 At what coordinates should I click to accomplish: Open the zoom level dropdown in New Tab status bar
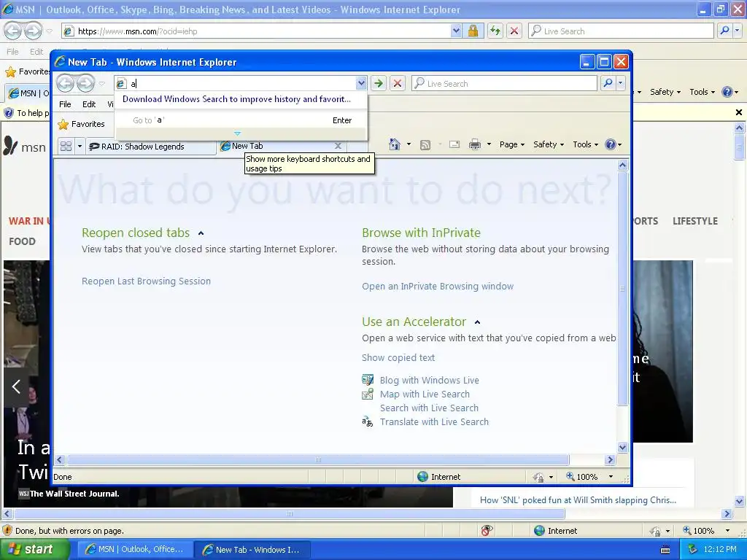[x=611, y=477]
